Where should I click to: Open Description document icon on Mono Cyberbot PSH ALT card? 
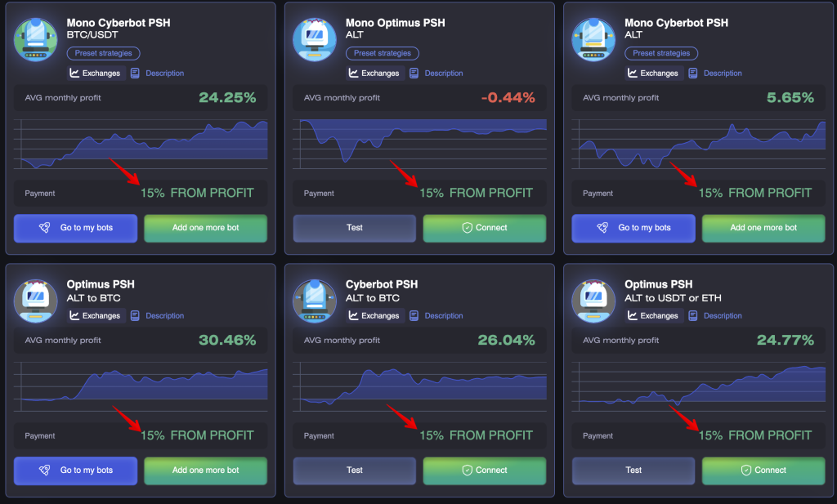click(x=693, y=73)
